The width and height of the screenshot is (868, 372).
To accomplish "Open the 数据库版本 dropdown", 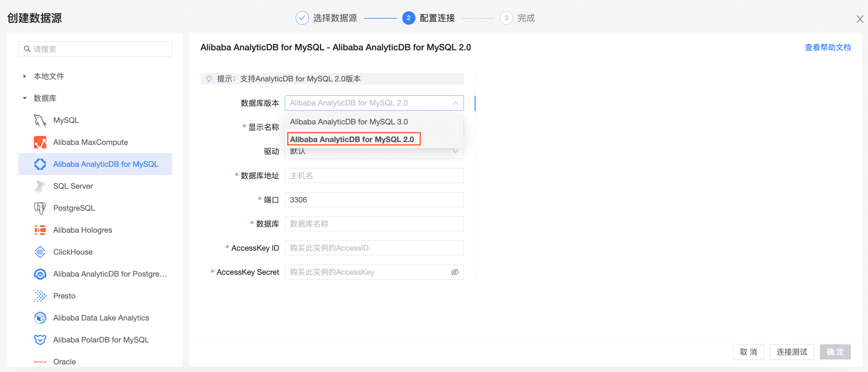I will (374, 103).
